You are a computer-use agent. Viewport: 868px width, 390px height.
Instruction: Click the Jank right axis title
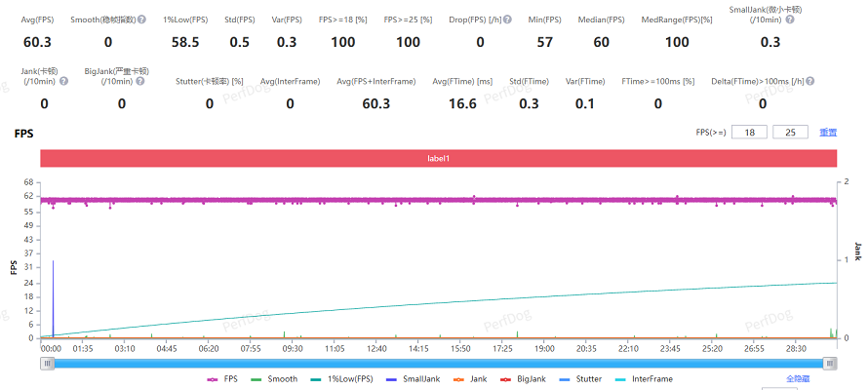point(858,253)
